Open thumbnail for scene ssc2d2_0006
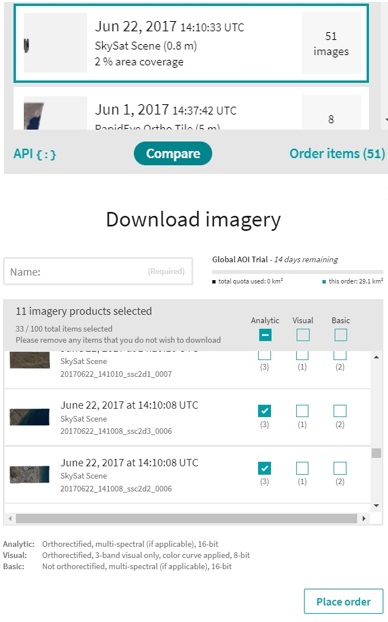388x622 pixels. tap(30, 474)
